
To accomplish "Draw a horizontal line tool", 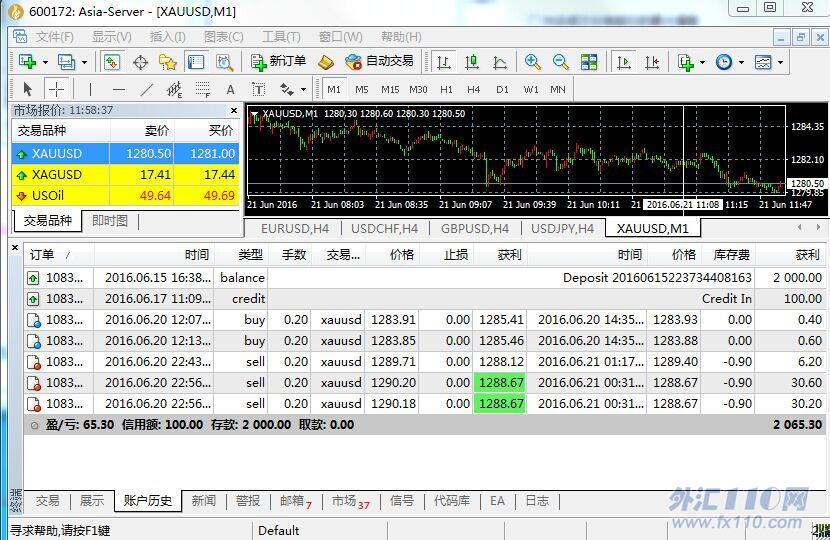I will [x=119, y=89].
